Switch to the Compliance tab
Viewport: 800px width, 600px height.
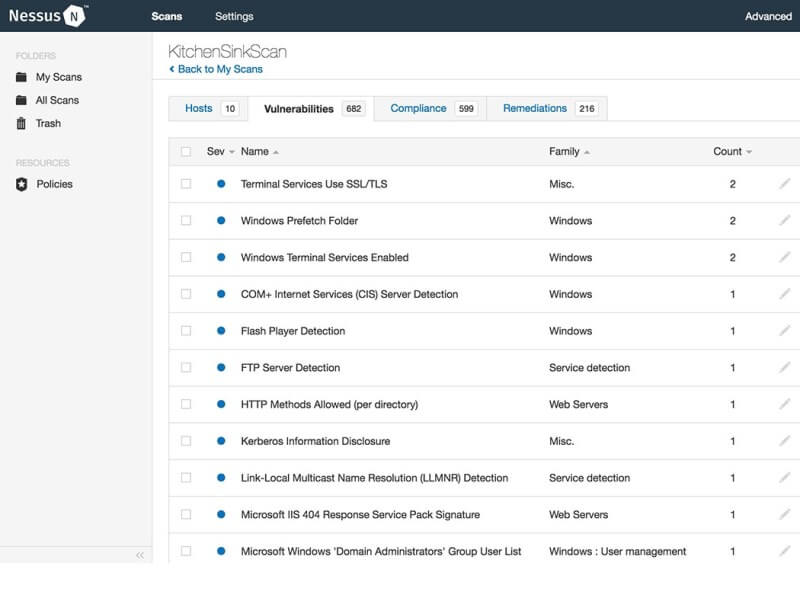(418, 108)
